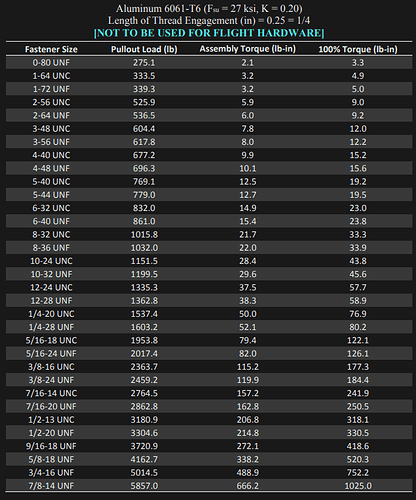The height and width of the screenshot is (500, 416).
Task: Click the Assembly Torque (lb-in) header
Action: pos(247,49)
